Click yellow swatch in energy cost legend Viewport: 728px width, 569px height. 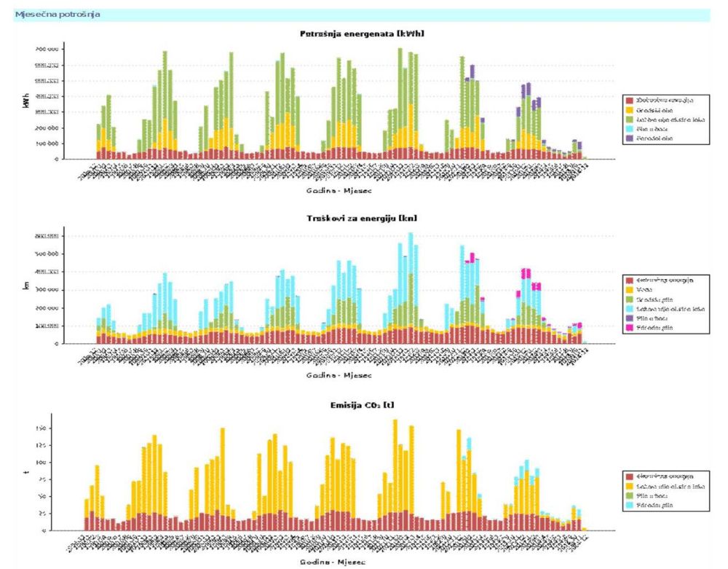point(630,289)
